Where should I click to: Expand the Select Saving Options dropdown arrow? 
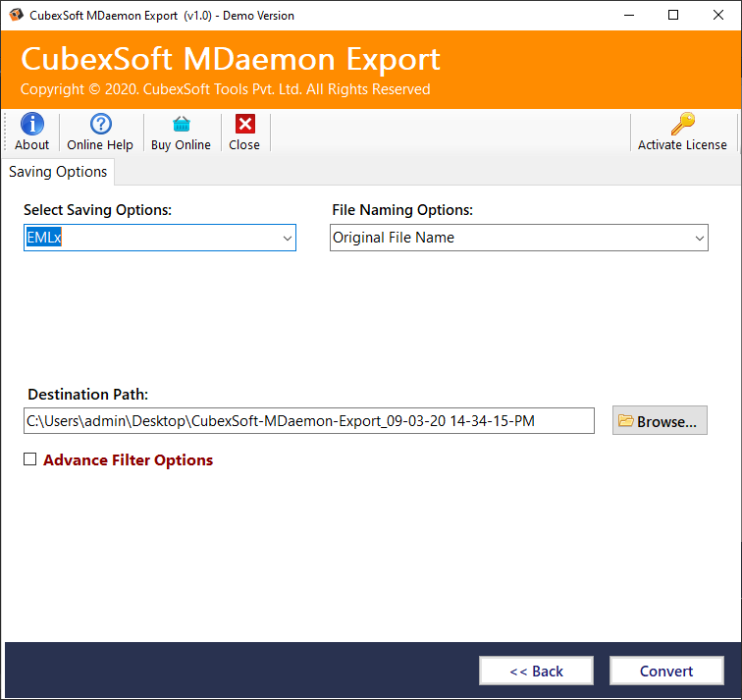(x=287, y=238)
